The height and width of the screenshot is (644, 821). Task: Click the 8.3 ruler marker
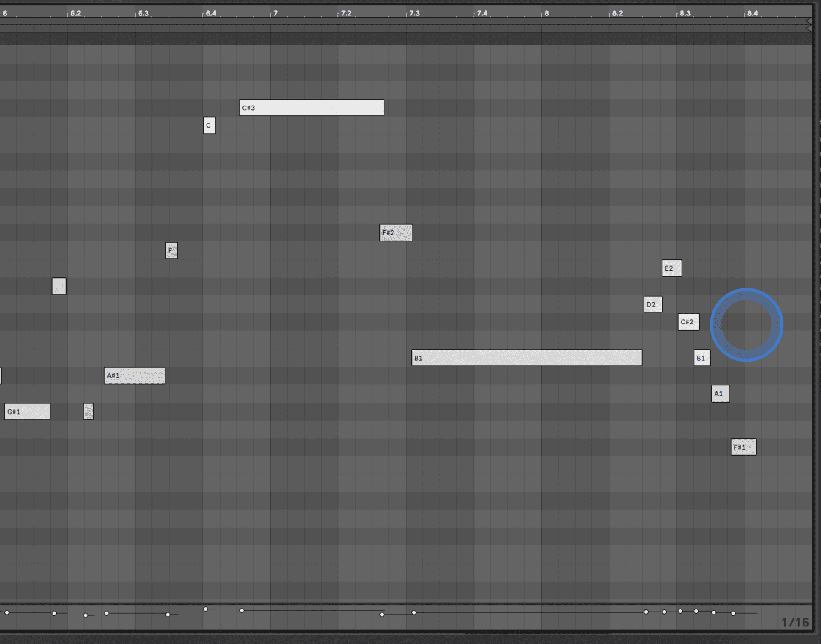[x=685, y=13]
